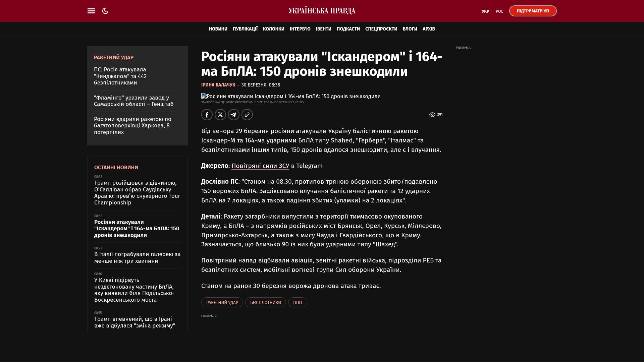The image size is (644, 362).
Task: Select the ППО tag
Action: (297, 302)
